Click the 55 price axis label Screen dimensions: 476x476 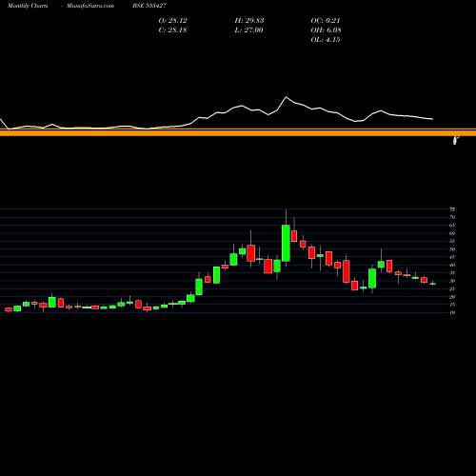(x=452, y=241)
